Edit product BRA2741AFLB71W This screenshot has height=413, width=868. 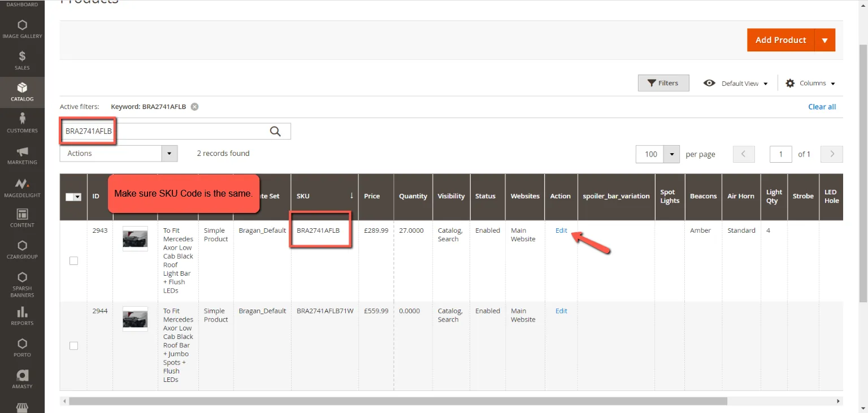pyautogui.click(x=561, y=311)
